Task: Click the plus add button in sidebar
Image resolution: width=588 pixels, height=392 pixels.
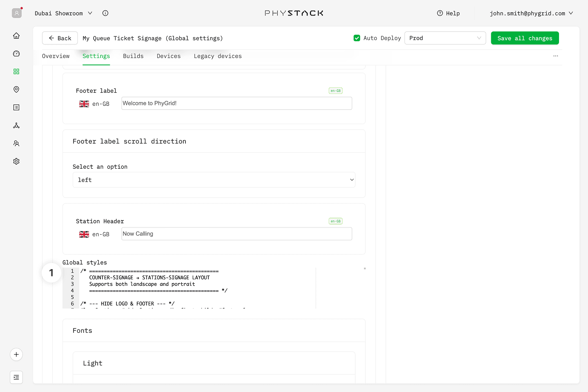Action: coord(16,354)
